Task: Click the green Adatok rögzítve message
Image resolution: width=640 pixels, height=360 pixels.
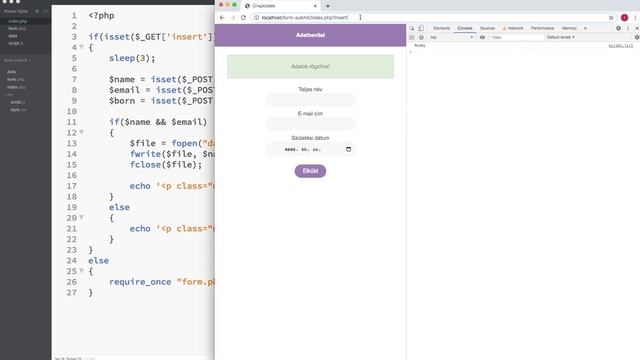Action: (x=310, y=67)
